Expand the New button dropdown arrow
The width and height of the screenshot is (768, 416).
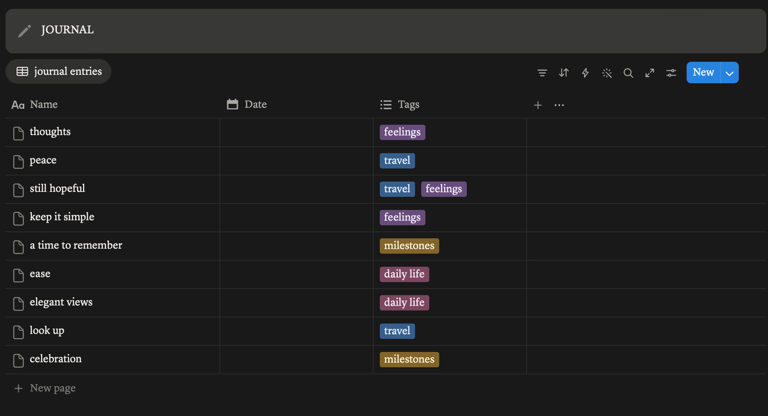coord(729,73)
